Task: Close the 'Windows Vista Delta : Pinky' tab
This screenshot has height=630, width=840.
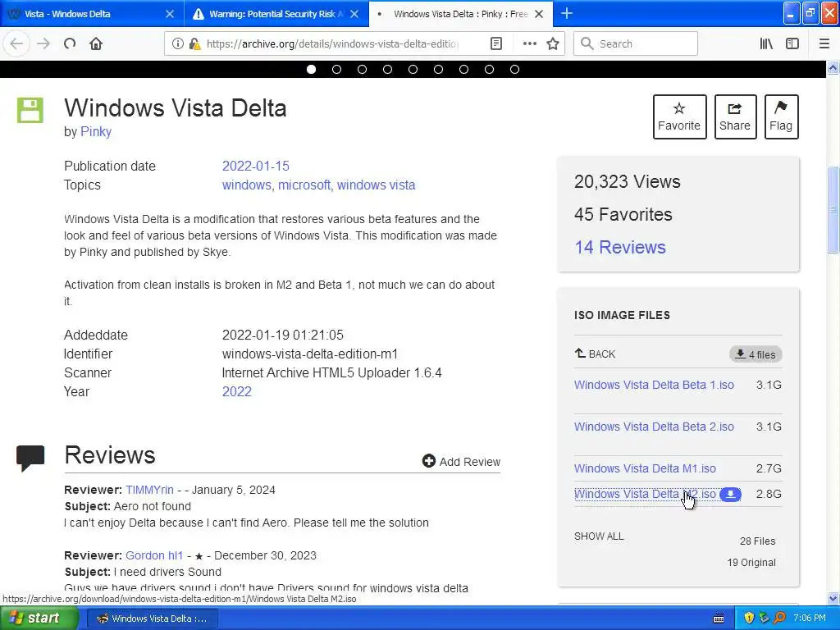Action: 539,14
